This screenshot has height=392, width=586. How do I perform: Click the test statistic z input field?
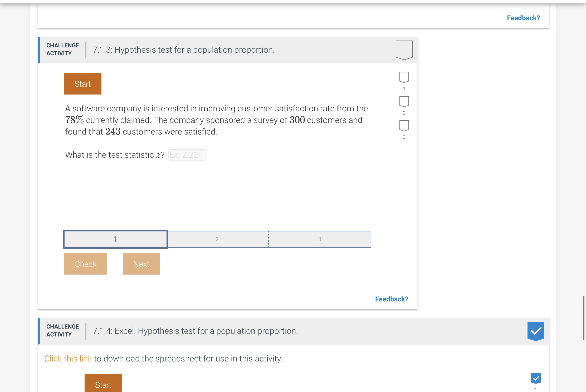[x=187, y=155]
